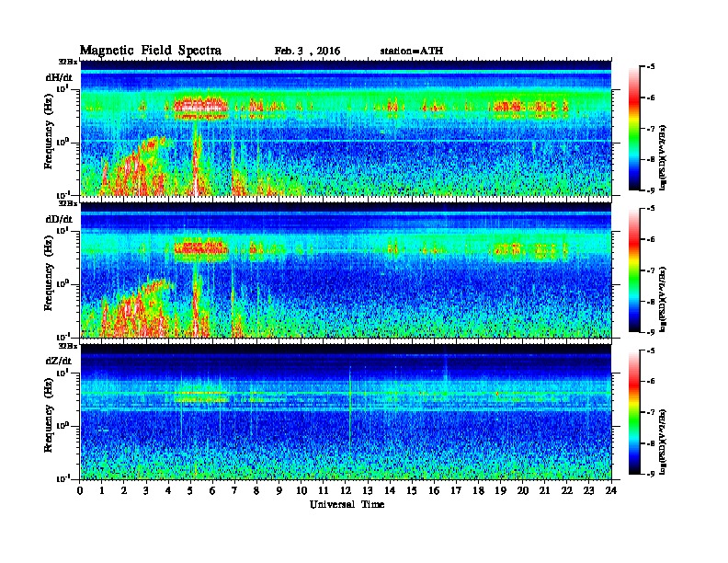Viewport: 728px width, 563px height.
Task: Click hour 9 on the time axis
Action: tap(279, 491)
